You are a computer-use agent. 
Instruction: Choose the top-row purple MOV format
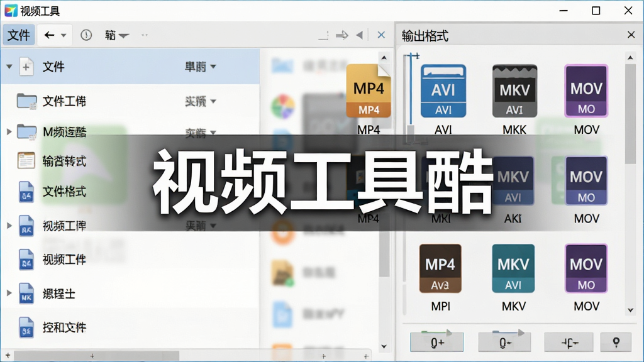pyautogui.click(x=586, y=91)
